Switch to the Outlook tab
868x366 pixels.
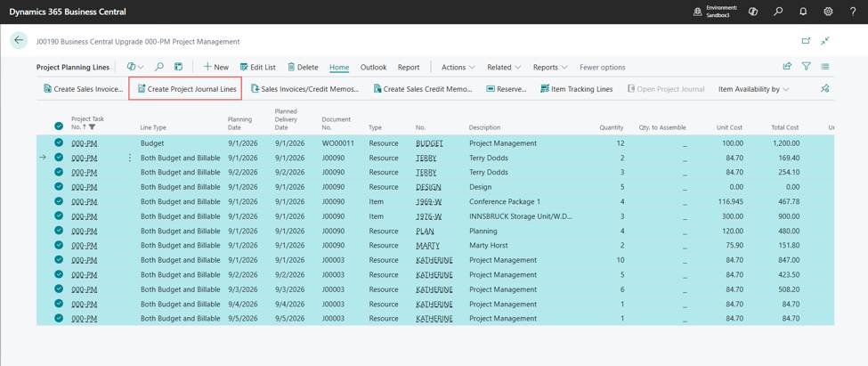(374, 67)
